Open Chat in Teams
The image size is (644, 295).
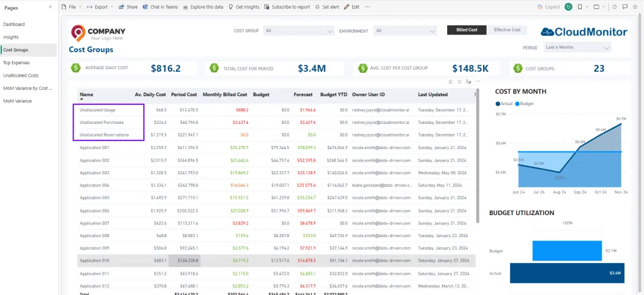160,7
